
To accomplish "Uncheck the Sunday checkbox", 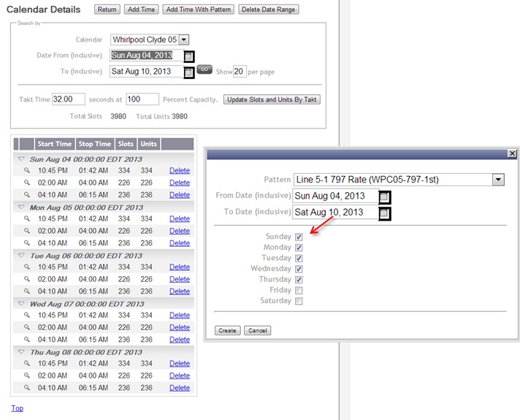I will 299,237.
